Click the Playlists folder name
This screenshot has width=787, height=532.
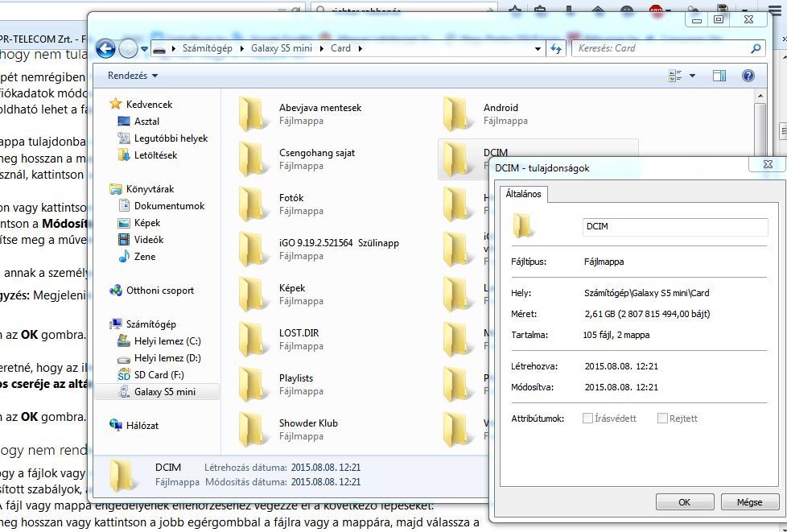(x=296, y=378)
